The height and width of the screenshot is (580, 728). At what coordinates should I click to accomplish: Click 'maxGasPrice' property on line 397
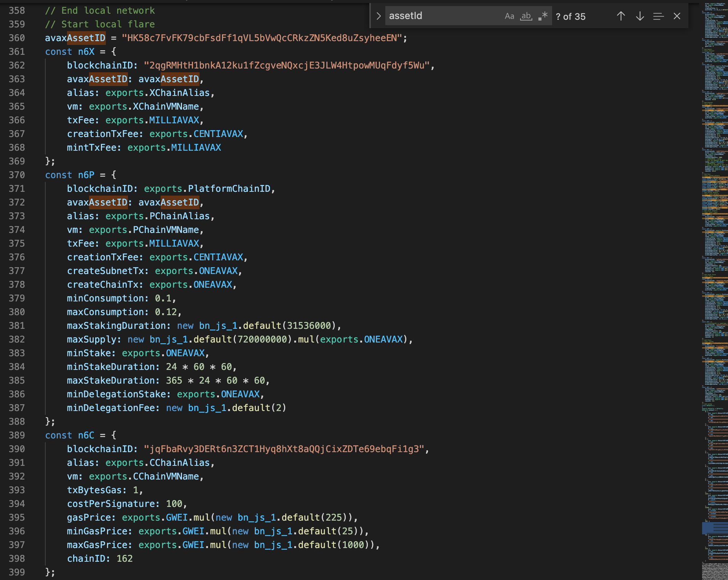pos(97,545)
